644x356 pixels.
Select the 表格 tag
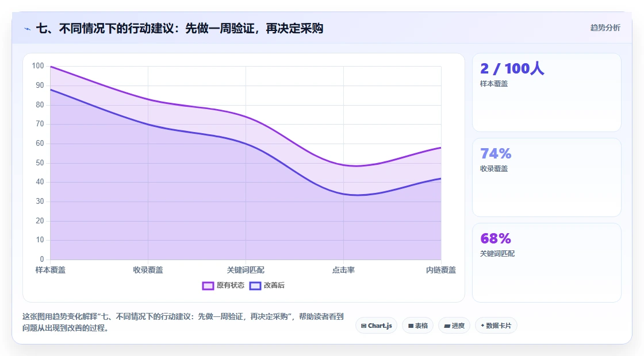click(417, 326)
